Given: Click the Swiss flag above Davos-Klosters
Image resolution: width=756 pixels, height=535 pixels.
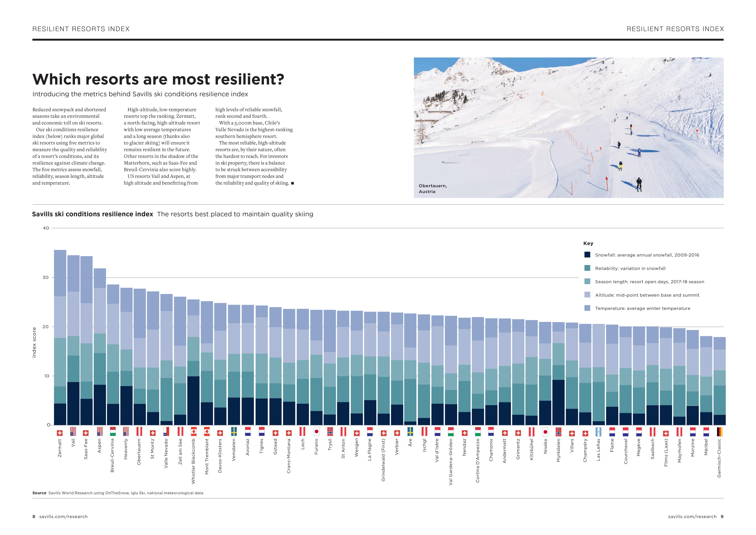Looking at the screenshot, I should 220,433.
